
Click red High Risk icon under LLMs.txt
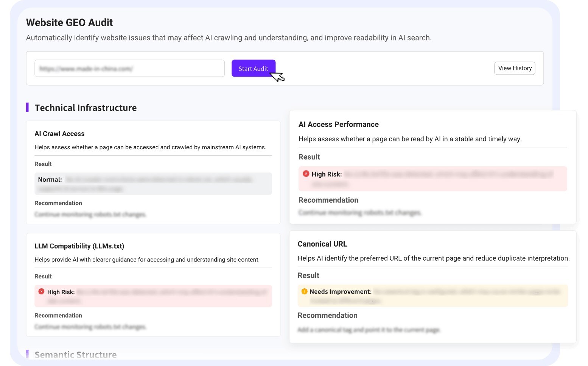42,292
